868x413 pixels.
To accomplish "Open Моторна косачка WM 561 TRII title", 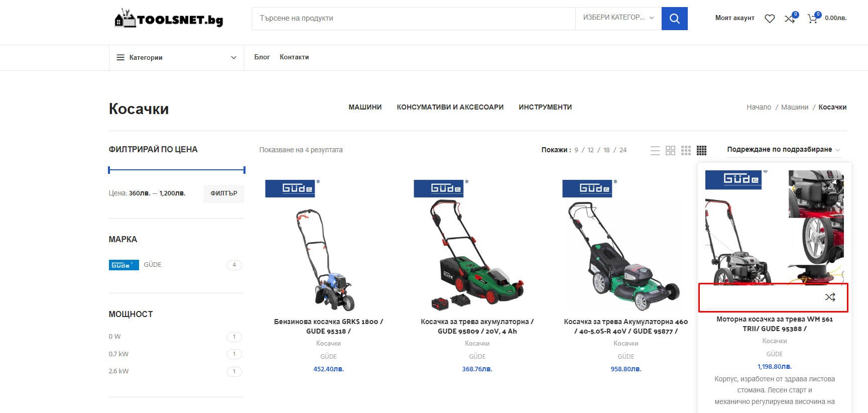I will point(775,324).
